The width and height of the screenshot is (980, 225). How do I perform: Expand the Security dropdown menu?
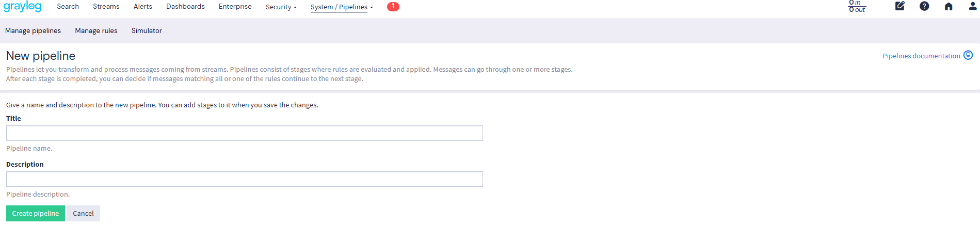[281, 7]
